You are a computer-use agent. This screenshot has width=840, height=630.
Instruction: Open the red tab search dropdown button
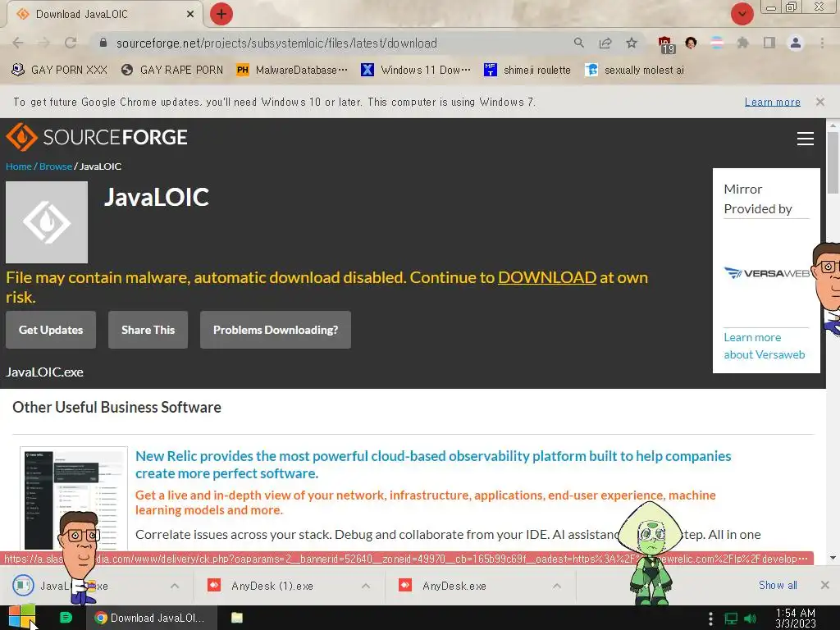click(742, 14)
